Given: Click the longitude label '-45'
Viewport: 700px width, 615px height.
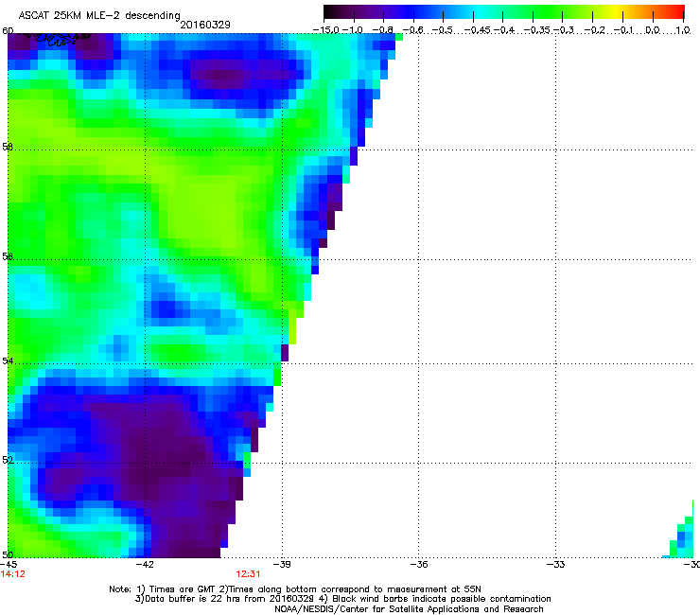Looking at the screenshot, I should click(x=8, y=565).
